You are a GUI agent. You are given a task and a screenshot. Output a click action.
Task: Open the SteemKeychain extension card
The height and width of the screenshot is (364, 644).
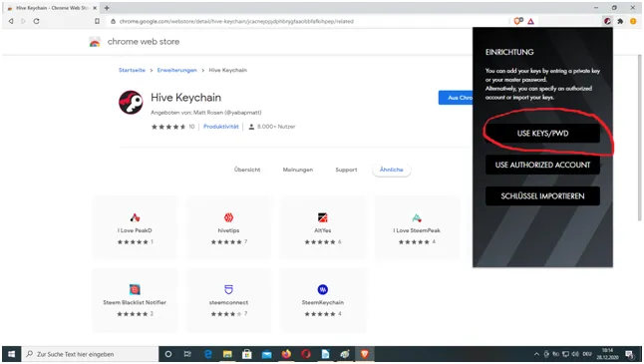[x=323, y=300]
